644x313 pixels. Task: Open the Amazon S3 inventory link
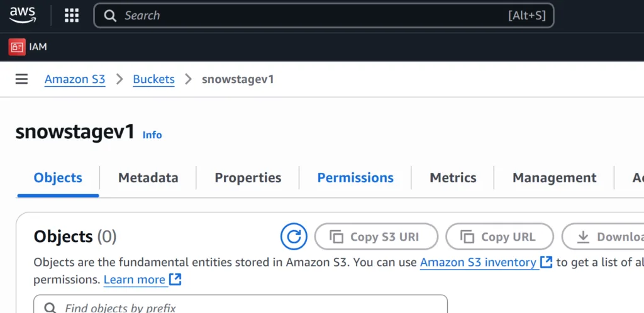point(479,262)
